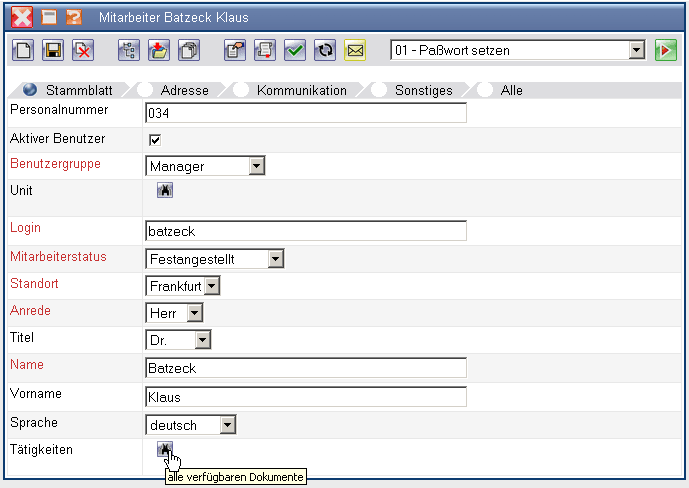Click the refresh arrows toolbar icon
689x488 pixels.
(x=324, y=50)
